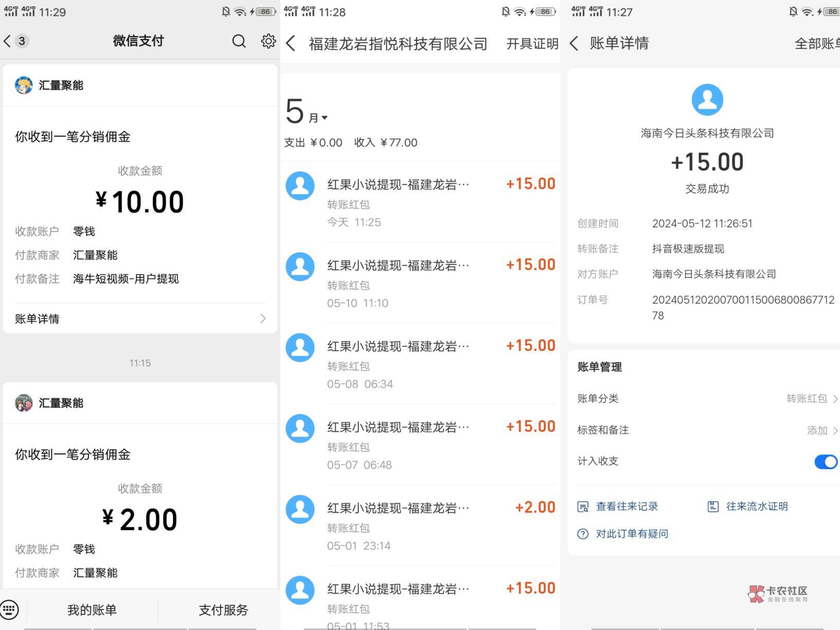Open 对此订单有疑问 link
840x630 pixels.
(x=632, y=534)
